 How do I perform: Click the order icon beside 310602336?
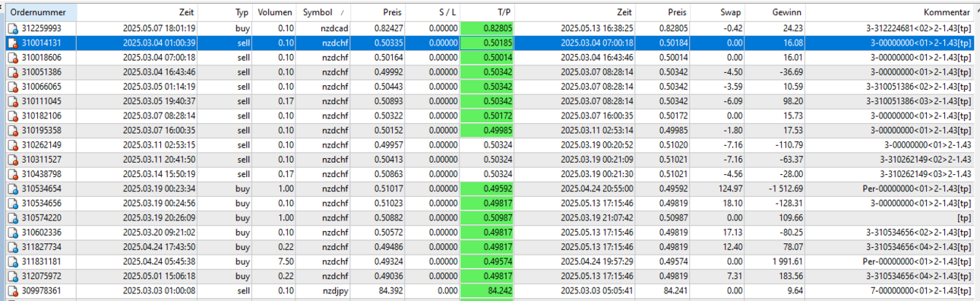pos(12,233)
